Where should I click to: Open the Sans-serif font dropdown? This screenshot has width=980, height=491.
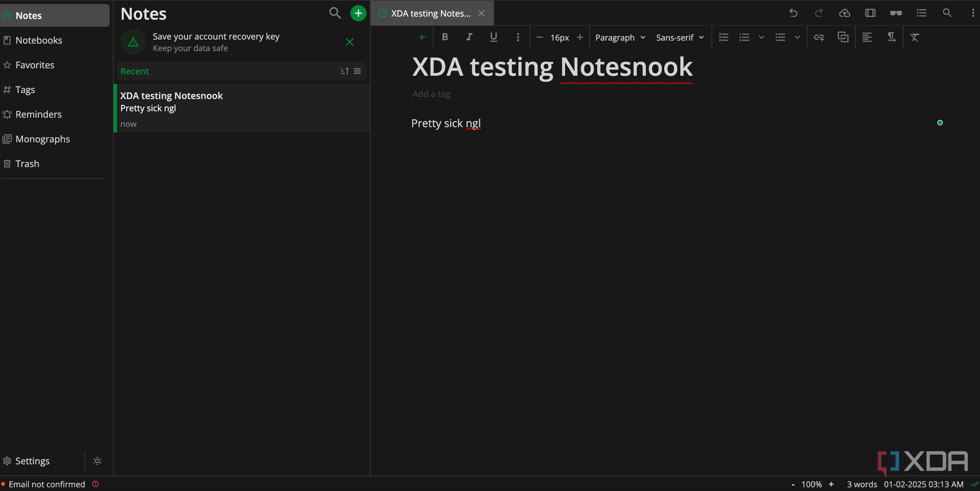680,37
